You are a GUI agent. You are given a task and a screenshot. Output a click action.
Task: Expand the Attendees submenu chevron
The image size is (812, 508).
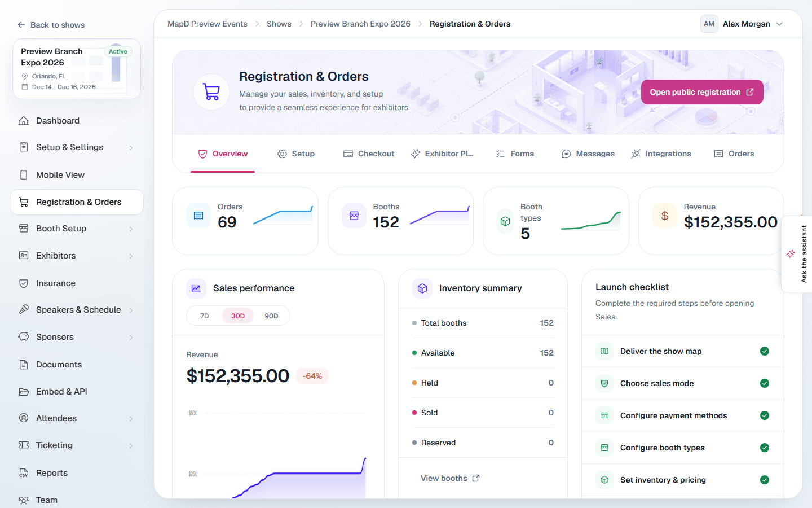pyautogui.click(x=131, y=419)
